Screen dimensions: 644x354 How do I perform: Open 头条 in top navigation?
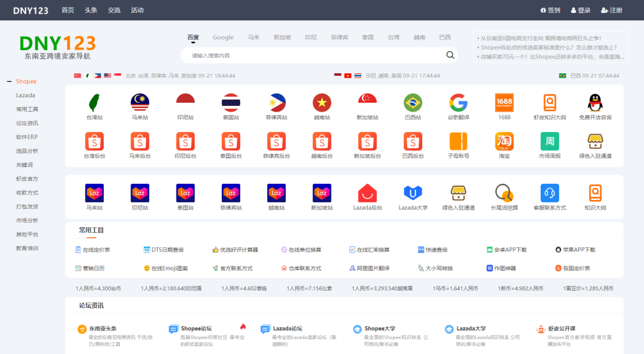click(x=91, y=10)
